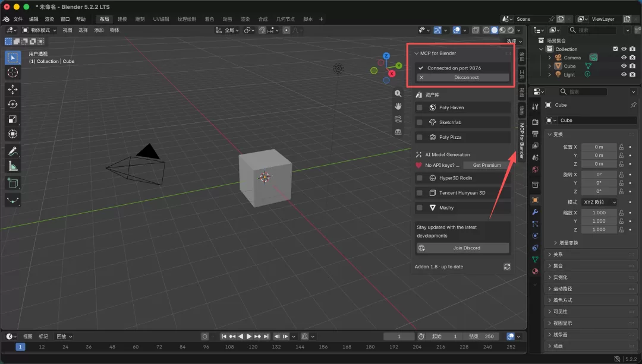Toggle camera view with the viewport camera icon
This screenshot has height=364, width=642.
(398, 119)
